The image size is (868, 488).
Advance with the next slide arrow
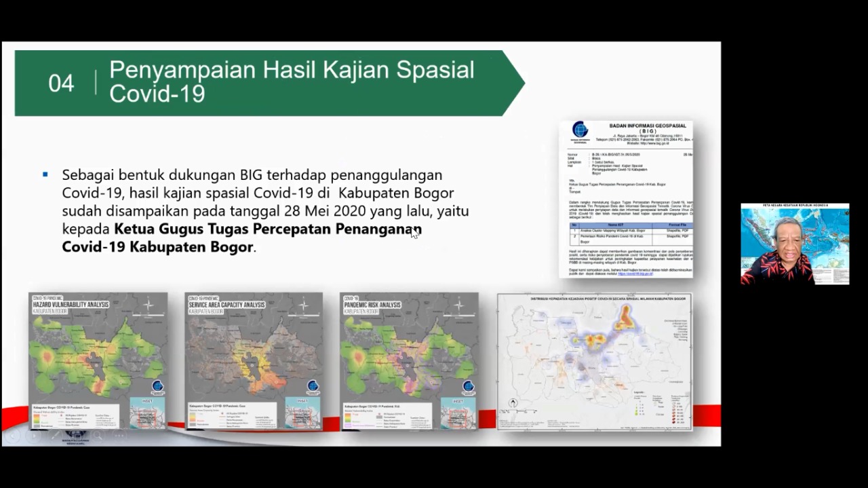(34, 436)
